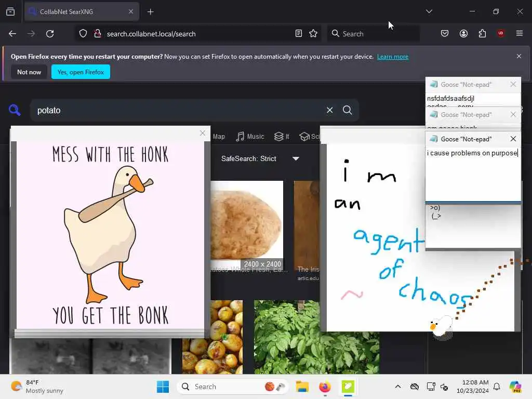
Task: Open the green potato plant image
Action: [x=317, y=353]
